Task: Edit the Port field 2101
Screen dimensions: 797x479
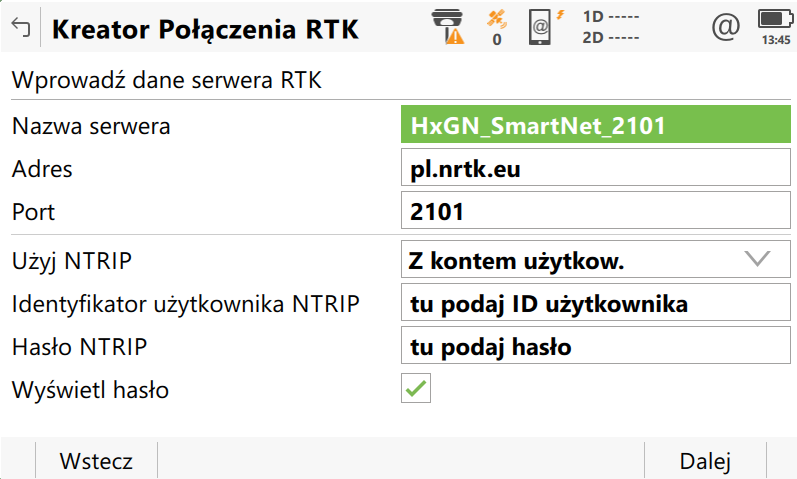Action: [596, 211]
